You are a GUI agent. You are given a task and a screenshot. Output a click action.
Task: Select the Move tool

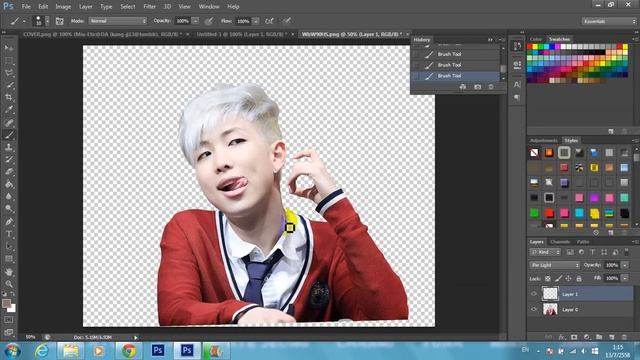click(x=9, y=48)
